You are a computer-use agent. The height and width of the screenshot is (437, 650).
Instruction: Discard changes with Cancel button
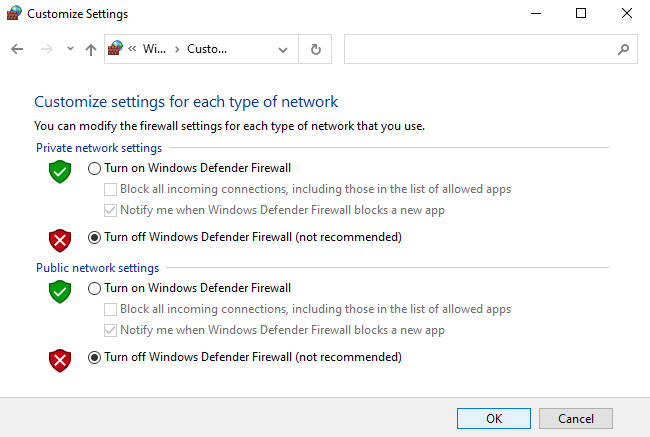point(576,418)
